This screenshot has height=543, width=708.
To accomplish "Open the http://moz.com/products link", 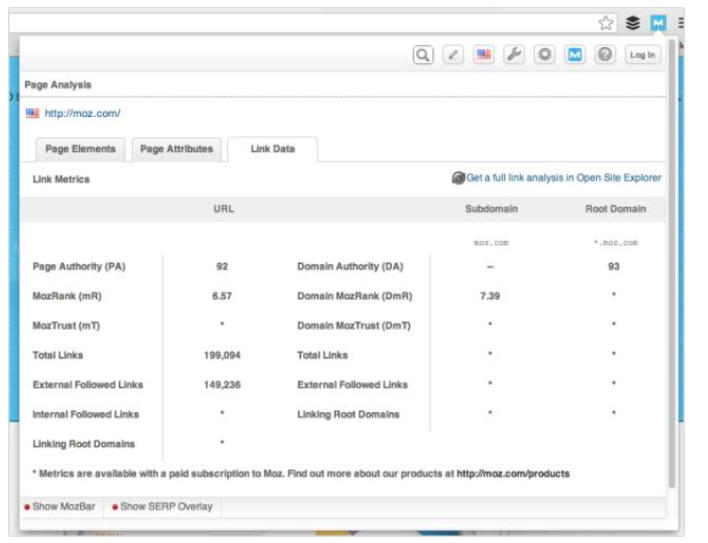I will pyautogui.click(x=513, y=473).
